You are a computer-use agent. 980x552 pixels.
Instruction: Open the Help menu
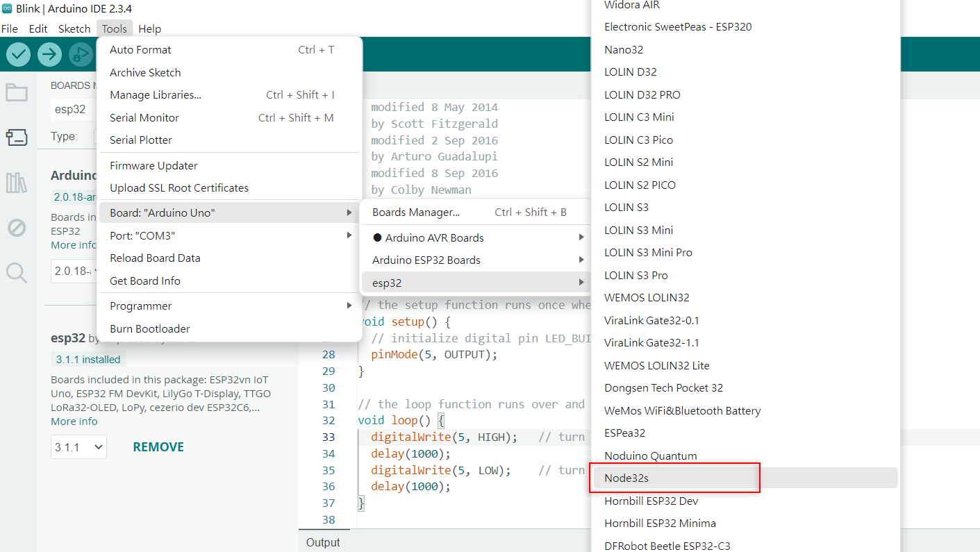tap(149, 28)
